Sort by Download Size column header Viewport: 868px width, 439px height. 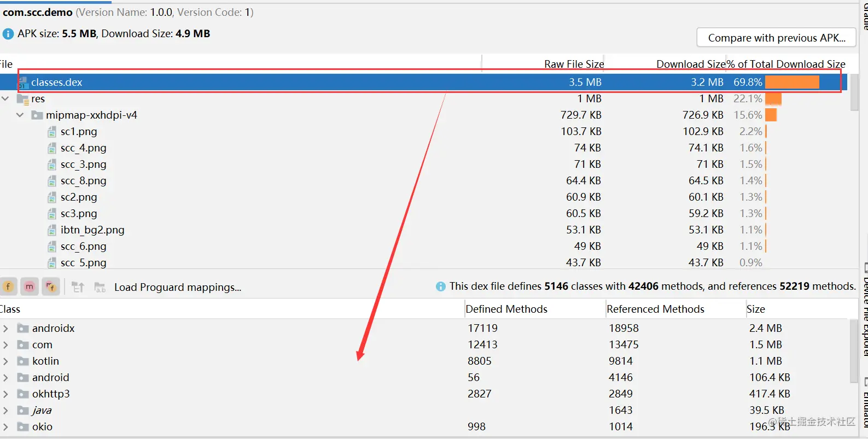click(x=691, y=64)
